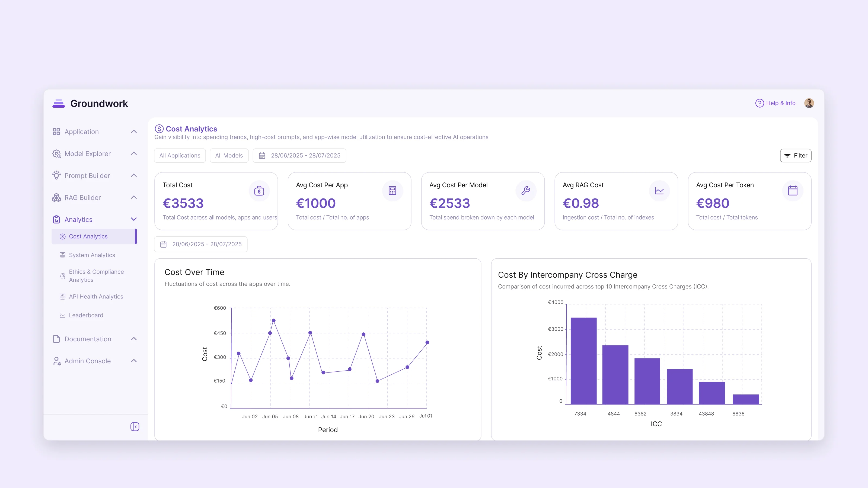Image resolution: width=868 pixels, height=488 pixels.
Task: Click the Cost Analytics dollar heading icon
Action: tap(159, 129)
